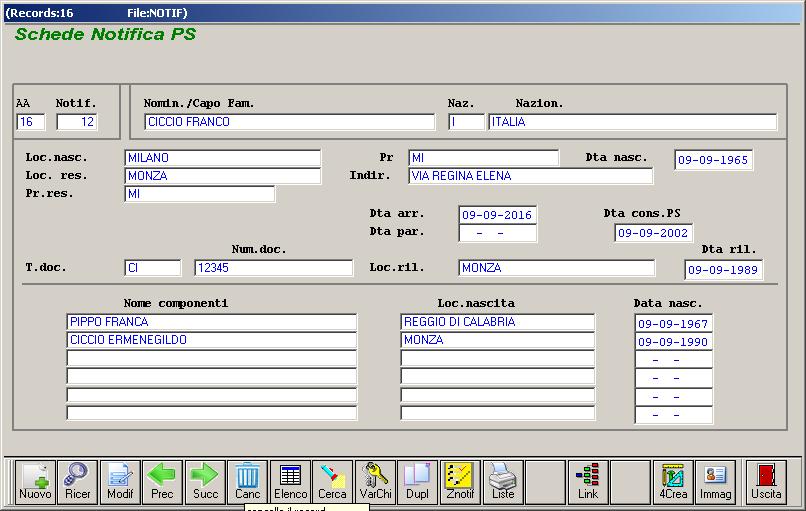806x511 pixels.
Task: Open the Elenco list table icon
Action: coord(290,481)
